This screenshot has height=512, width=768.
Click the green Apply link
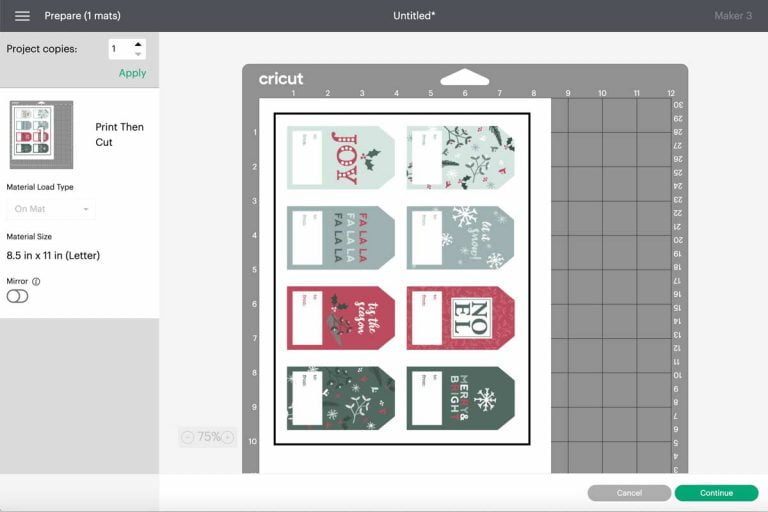point(132,73)
